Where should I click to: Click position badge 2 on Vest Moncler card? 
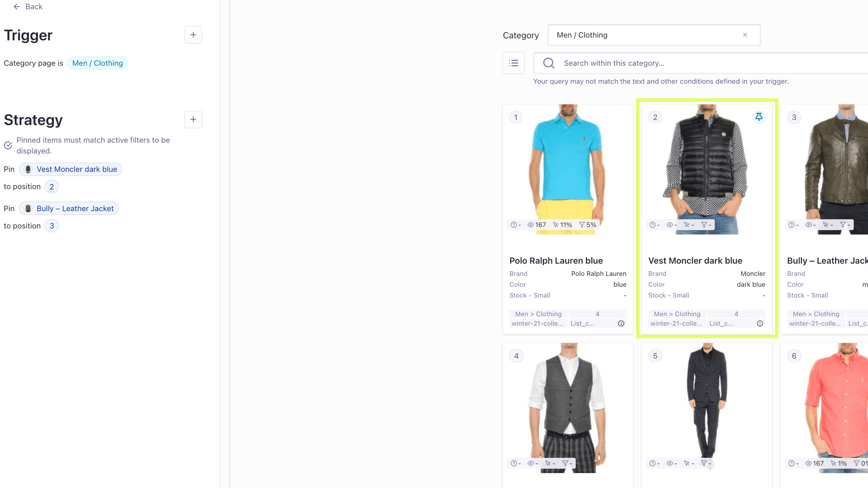click(x=655, y=118)
